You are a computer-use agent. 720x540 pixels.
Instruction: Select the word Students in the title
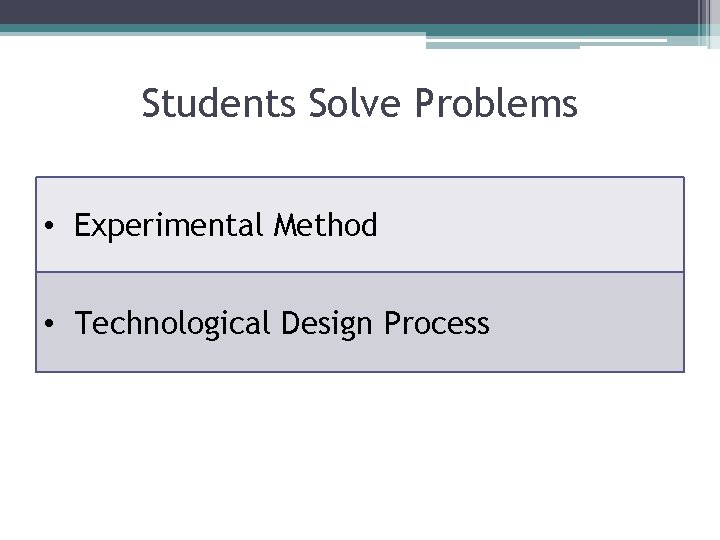[218, 103]
